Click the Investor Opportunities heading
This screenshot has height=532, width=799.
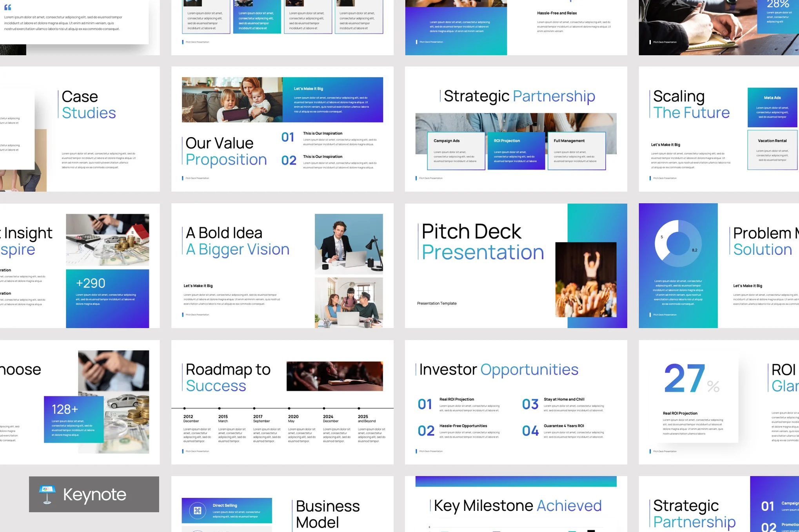(498, 369)
